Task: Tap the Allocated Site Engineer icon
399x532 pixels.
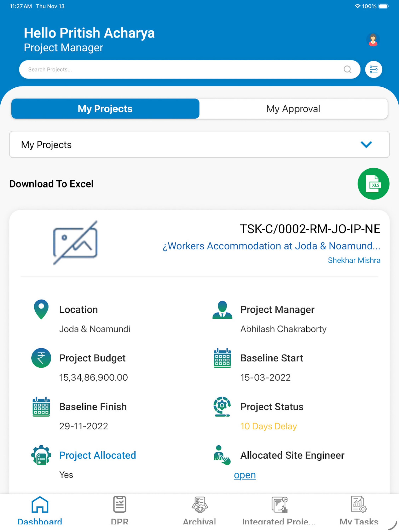Action: (222, 455)
